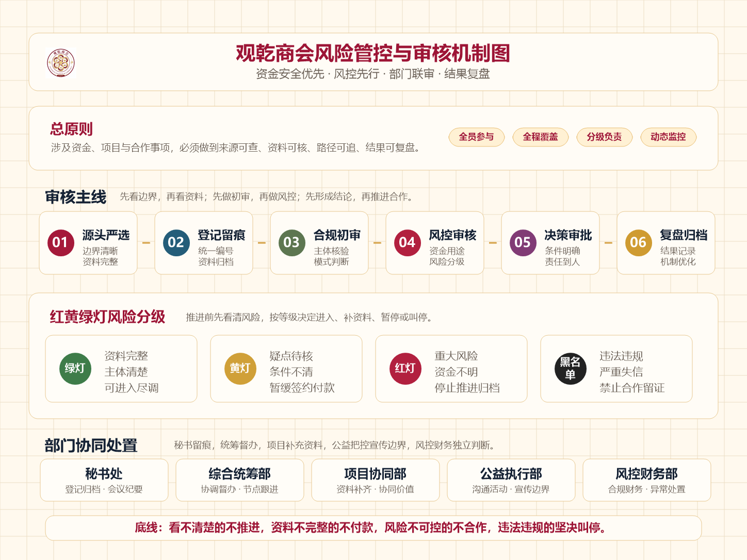Click the main title 观乾商会风险管控与审核机制图

373,53
